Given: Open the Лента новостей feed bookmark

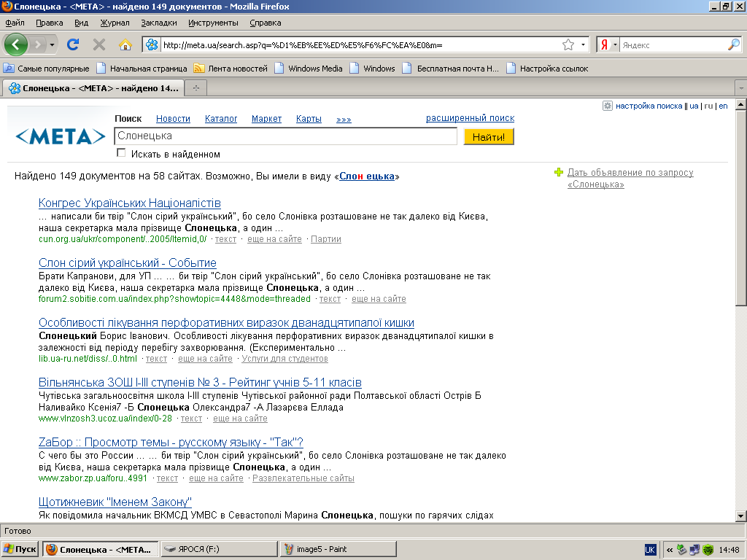Looking at the screenshot, I should tap(231, 69).
